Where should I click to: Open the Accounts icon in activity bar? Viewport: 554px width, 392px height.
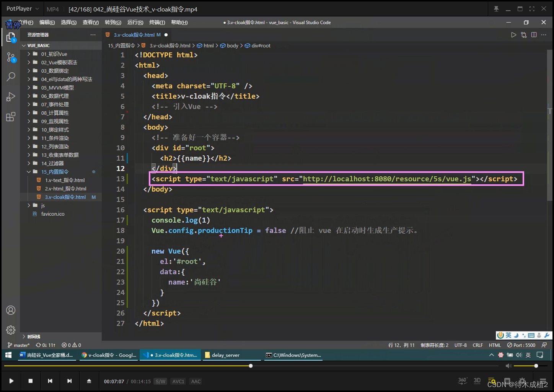tap(11, 310)
